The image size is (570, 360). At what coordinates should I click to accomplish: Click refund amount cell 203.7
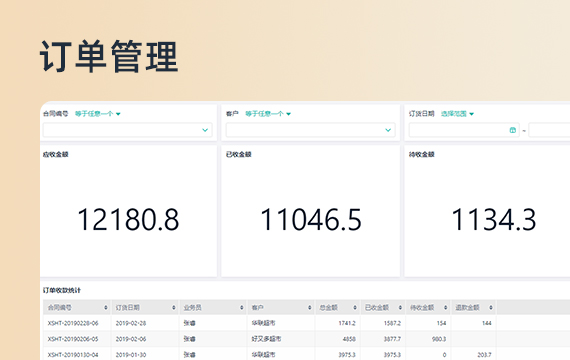(484, 355)
